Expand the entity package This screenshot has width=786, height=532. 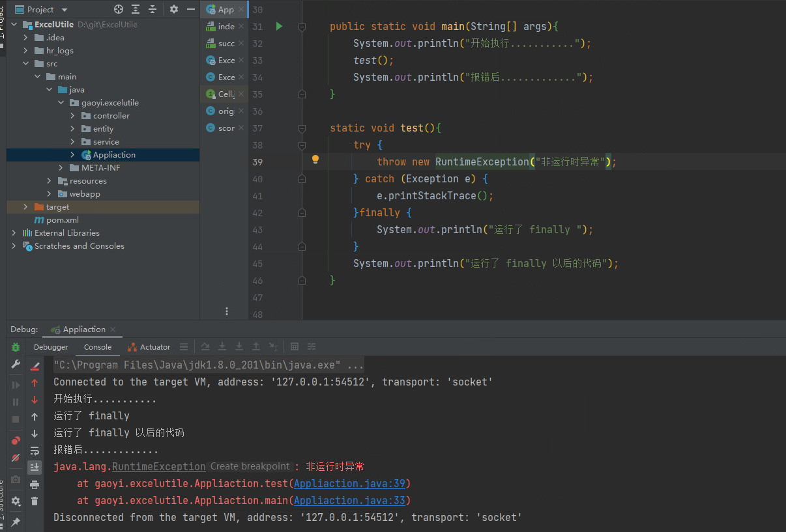coord(73,129)
